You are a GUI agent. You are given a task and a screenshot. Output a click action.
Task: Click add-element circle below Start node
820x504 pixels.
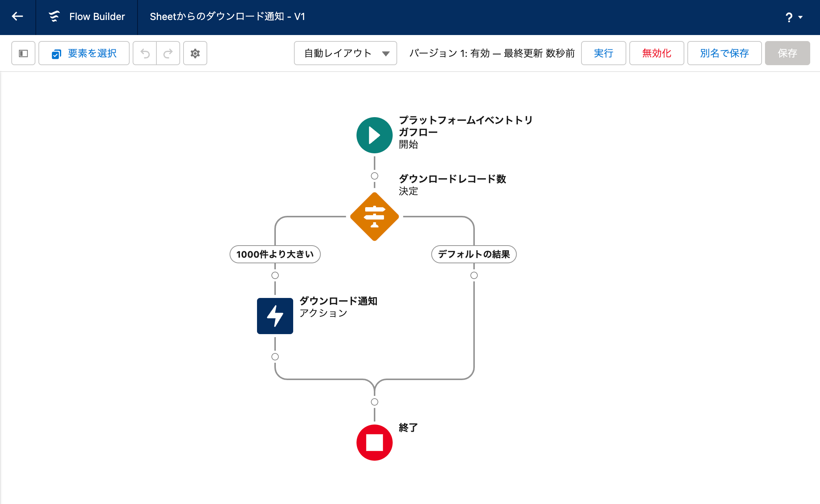374,176
